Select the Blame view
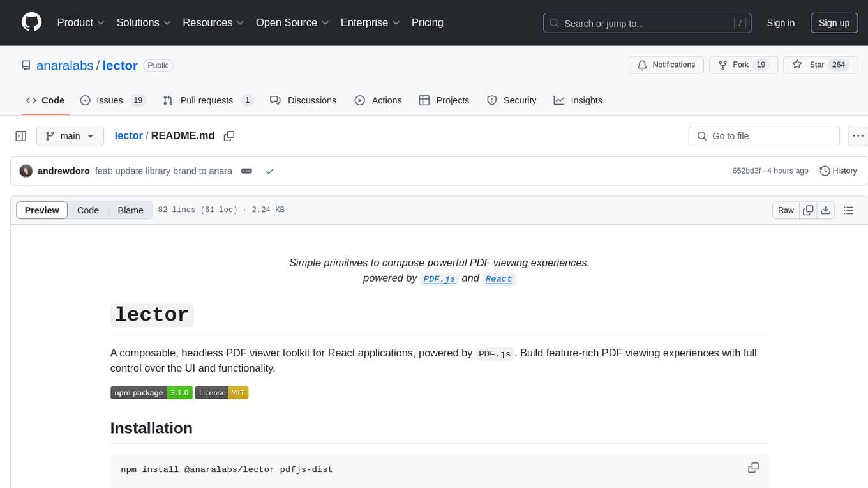The height and width of the screenshot is (488, 868). tap(130, 210)
